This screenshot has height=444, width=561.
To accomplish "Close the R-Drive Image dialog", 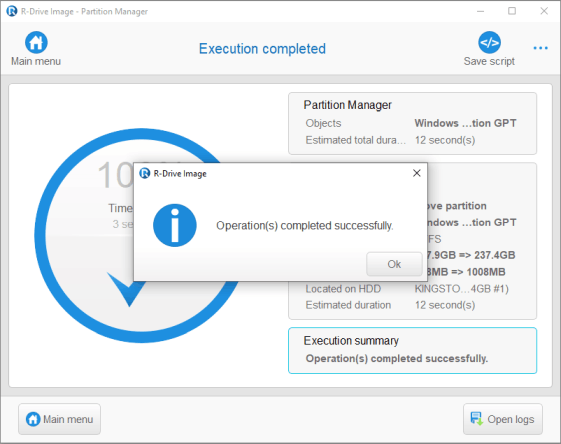I will point(416,173).
